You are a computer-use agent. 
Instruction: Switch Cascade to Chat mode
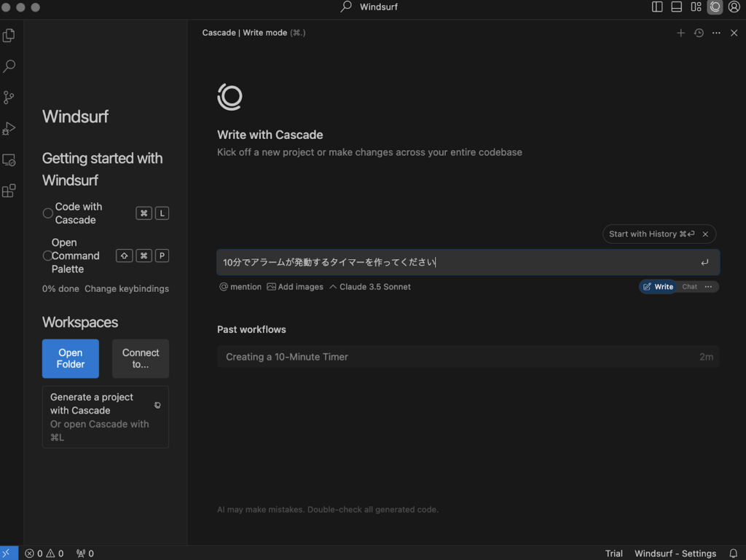tap(689, 287)
